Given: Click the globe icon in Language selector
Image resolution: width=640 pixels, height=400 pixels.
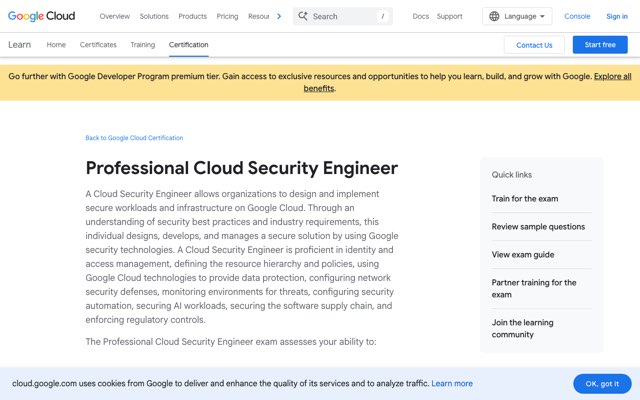Looking at the screenshot, I should click(x=494, y=16).
